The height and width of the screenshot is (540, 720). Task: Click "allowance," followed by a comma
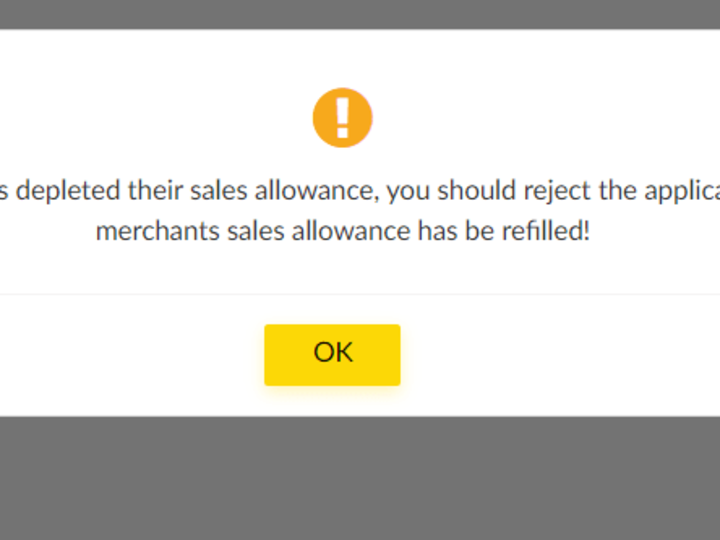317,191
